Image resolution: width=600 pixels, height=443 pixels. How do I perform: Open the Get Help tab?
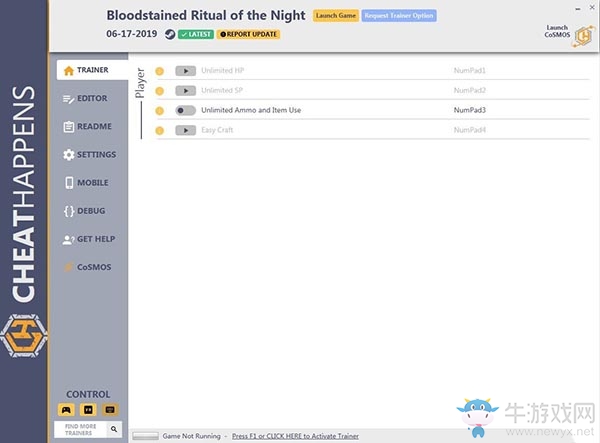[89, 239]
